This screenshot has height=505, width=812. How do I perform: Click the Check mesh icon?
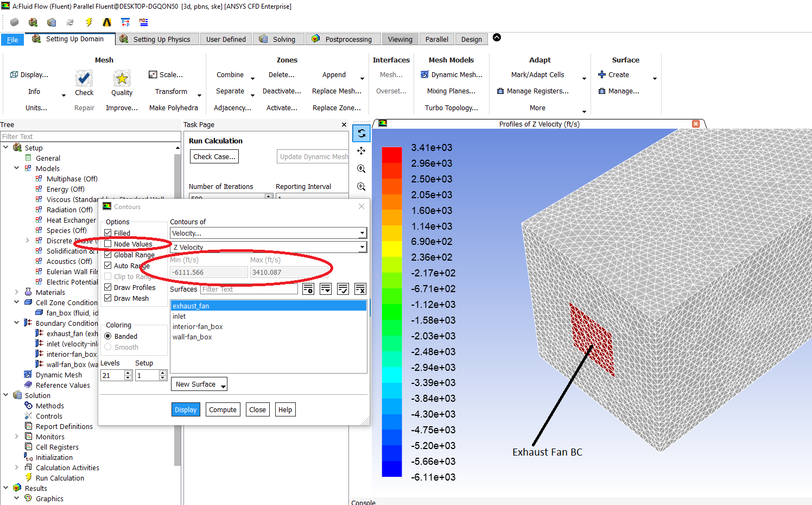pyautogui.click(x=84, y=79)
